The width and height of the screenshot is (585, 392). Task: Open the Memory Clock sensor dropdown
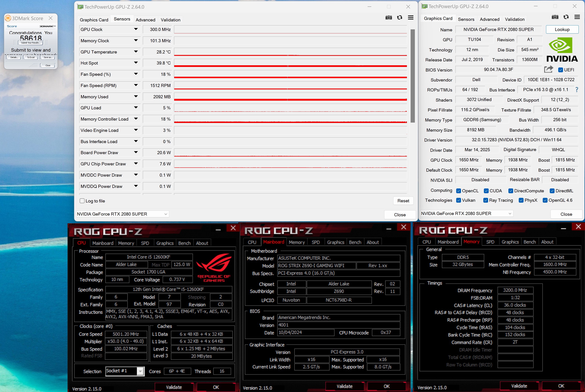pyautogui.click(x=136, y=41)
